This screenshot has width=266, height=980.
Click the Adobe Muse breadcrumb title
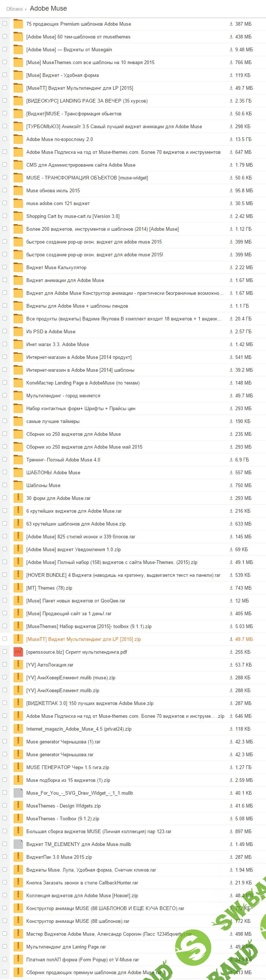(x=48, y=8)
